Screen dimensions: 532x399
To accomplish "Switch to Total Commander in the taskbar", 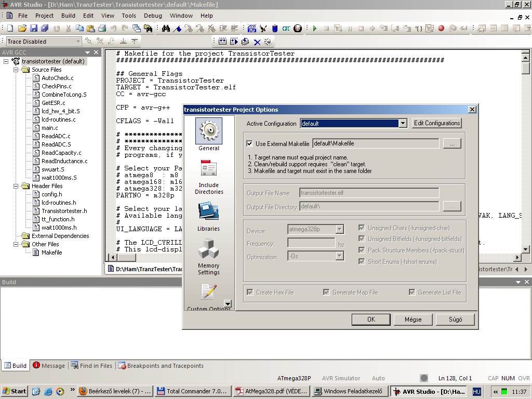I will click(193, 391).
